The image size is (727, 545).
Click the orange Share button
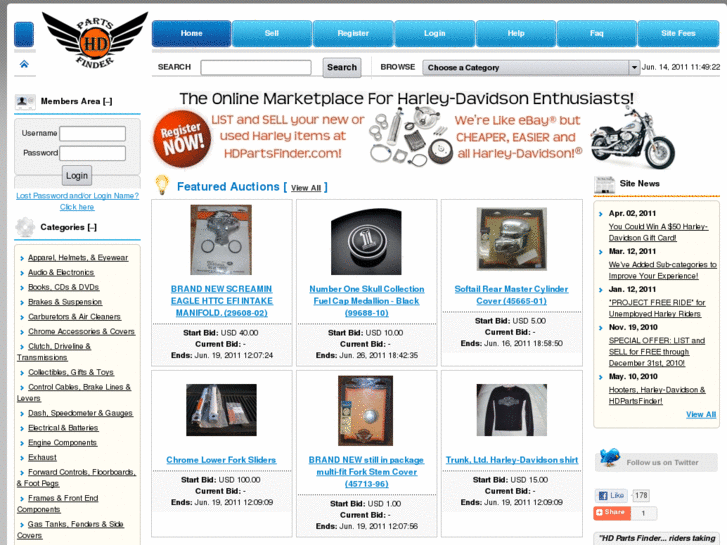(612, 512)
